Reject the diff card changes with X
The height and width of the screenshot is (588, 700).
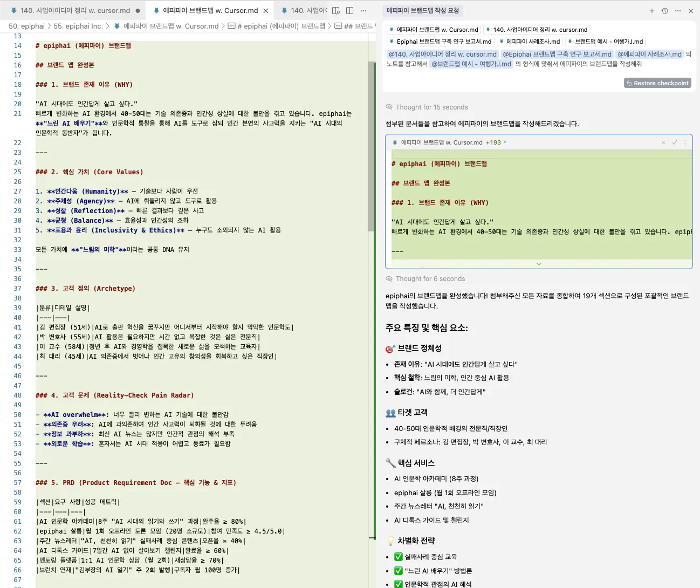point(663,142)
